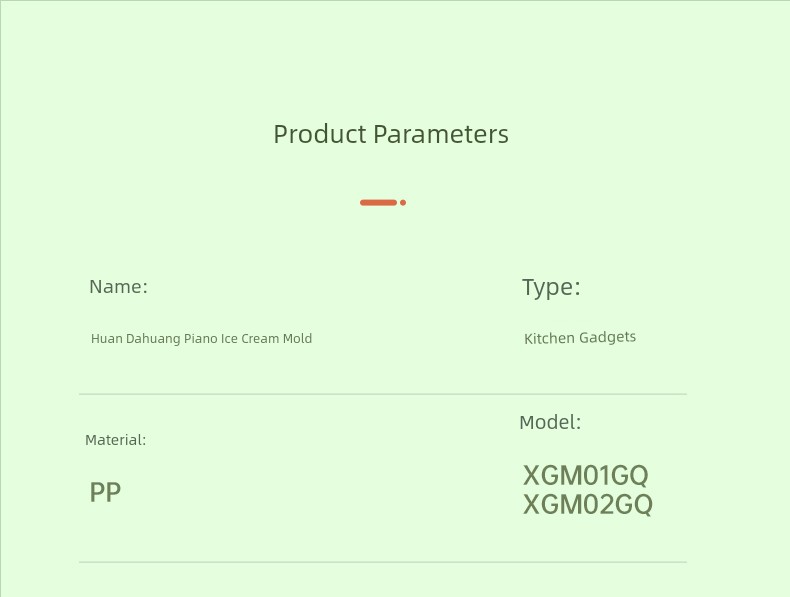Click the divider line under the Name row

[383, 394]
